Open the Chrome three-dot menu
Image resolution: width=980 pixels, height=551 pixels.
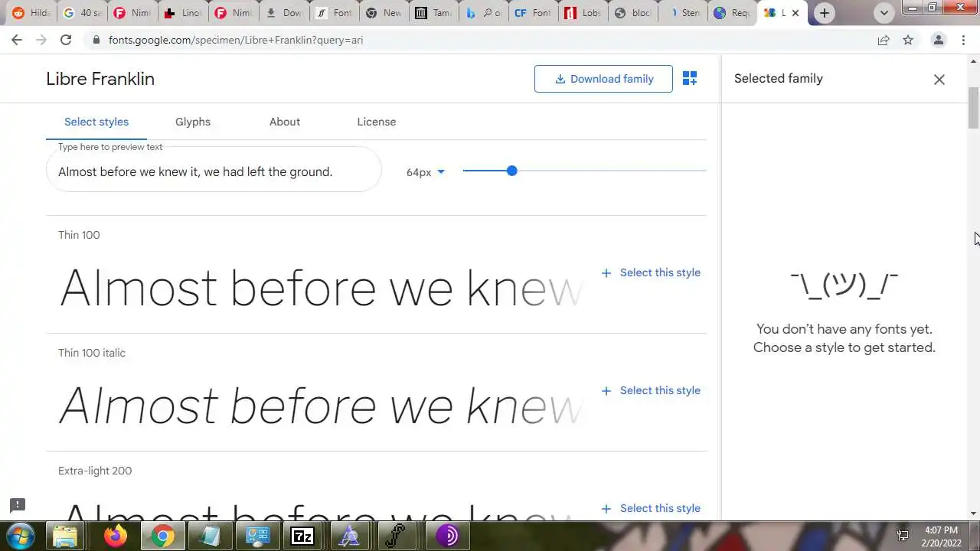963,40
